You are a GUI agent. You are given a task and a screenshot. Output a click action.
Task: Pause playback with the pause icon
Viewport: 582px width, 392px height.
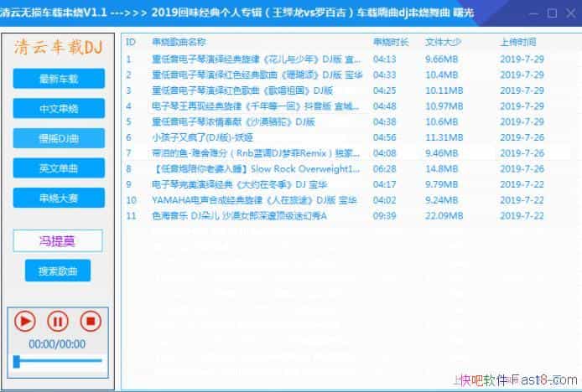tap(58, 321)
